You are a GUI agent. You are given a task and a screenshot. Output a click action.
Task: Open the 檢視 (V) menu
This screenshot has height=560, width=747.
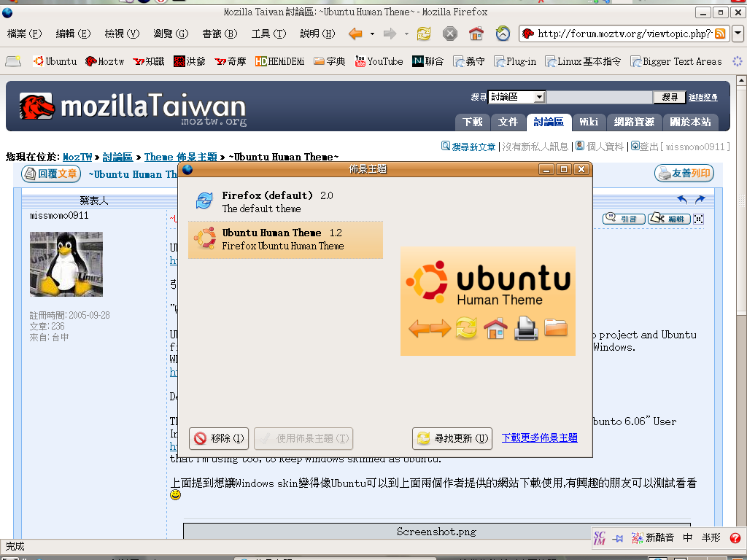[122, 34]
